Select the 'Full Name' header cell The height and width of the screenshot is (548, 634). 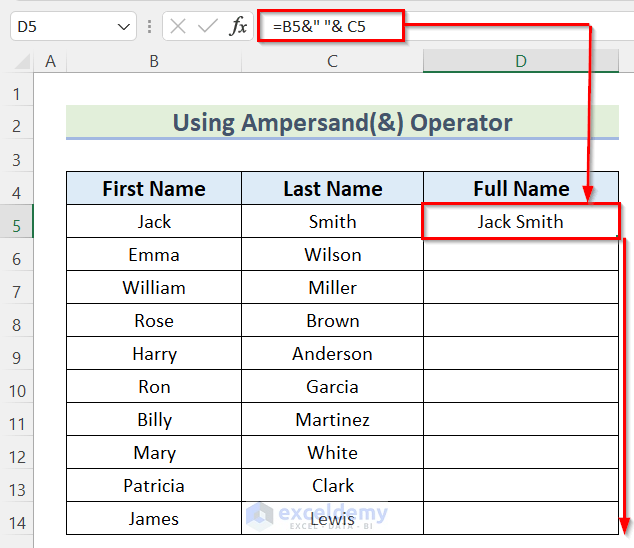521,188
